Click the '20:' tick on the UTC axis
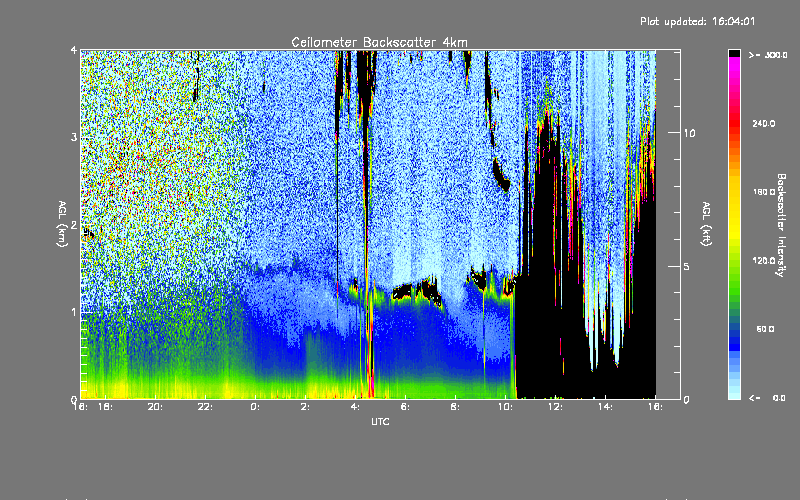The image size is (800, 500). point(156,407)
